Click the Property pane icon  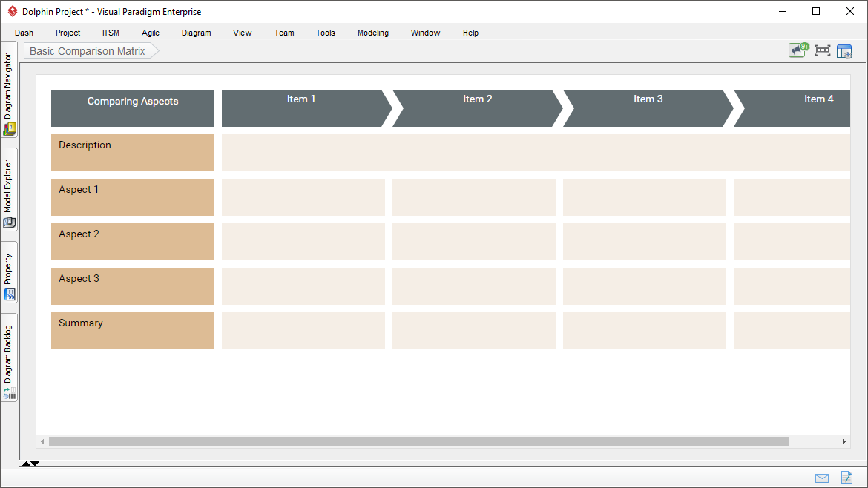10,295
